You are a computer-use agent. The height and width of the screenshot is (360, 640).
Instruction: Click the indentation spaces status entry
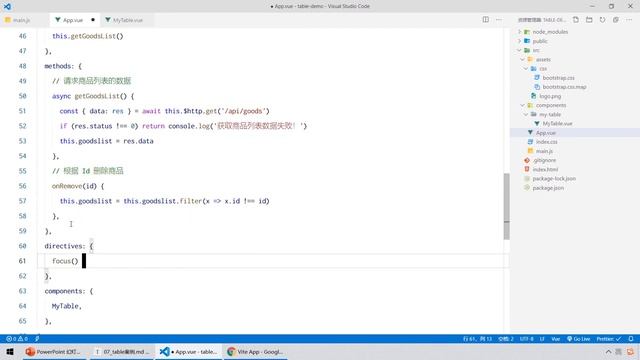pyautogui.click(x=505, y=339)
